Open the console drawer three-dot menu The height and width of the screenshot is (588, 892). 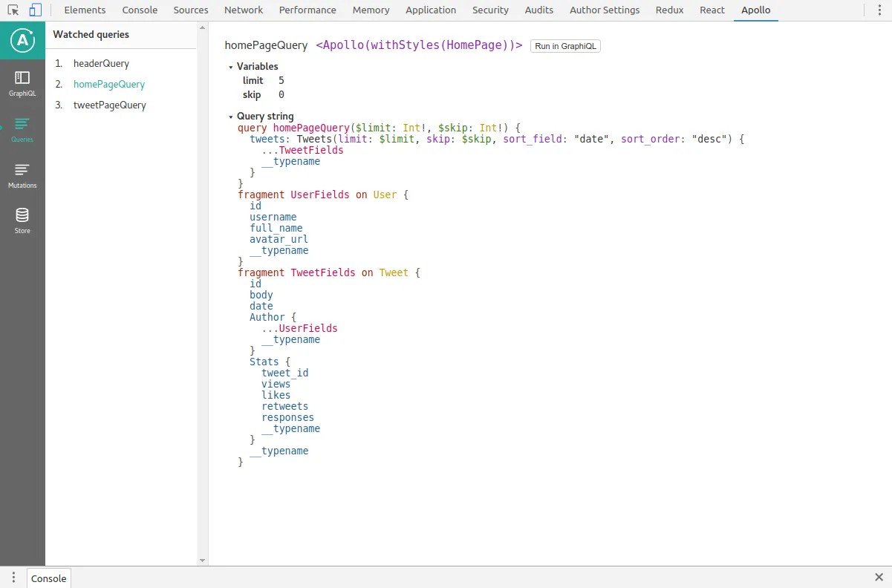click(x=13, y=578)
